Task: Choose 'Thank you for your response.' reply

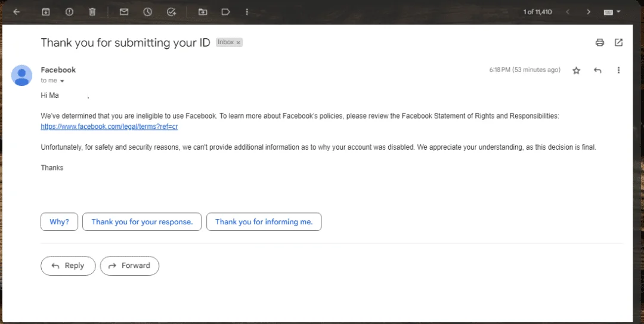Action: pos(142,221)
